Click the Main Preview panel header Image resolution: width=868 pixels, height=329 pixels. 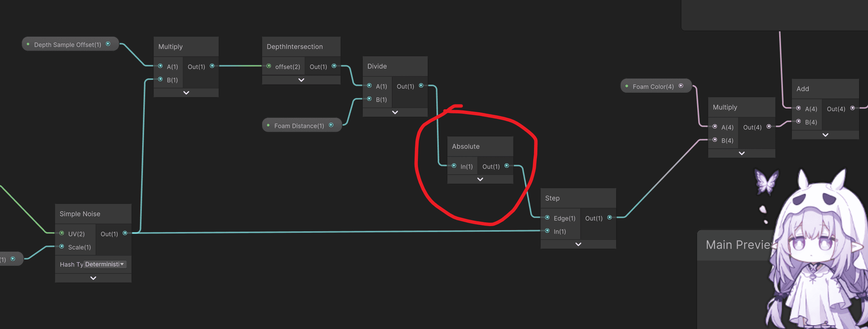click(737, 245)
